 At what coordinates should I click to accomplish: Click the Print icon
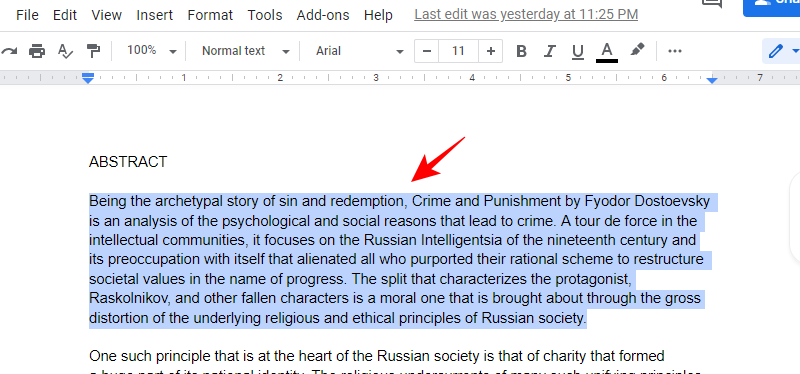click(x=37, y=51)
